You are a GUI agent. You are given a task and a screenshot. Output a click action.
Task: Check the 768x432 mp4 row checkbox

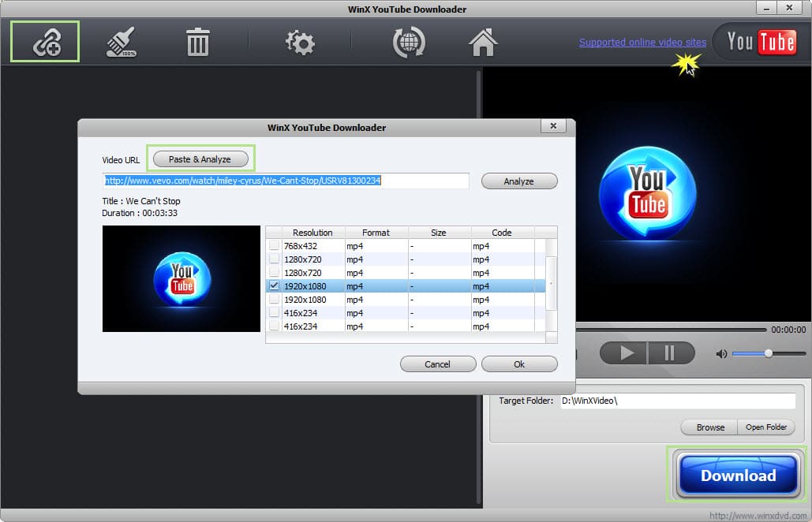(x=274, y=246)
